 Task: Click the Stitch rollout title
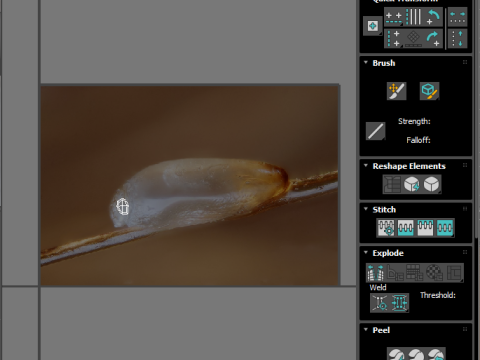384,210
